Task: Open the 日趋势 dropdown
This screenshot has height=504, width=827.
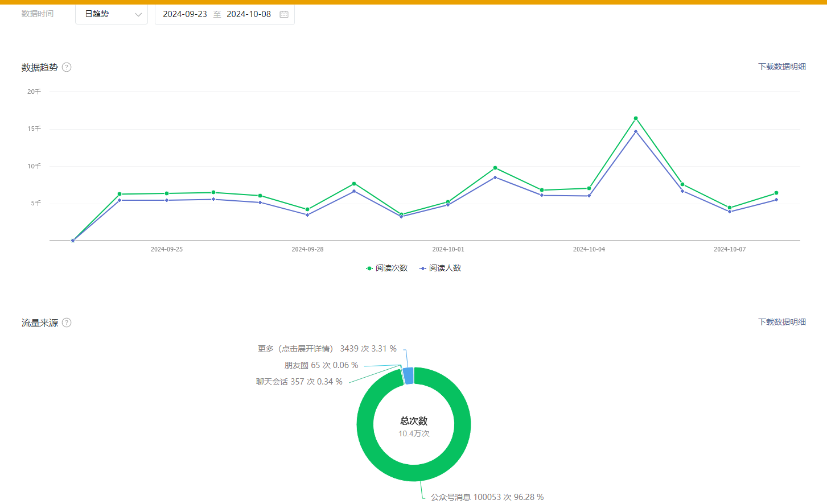Action: [x=111, y=14]
